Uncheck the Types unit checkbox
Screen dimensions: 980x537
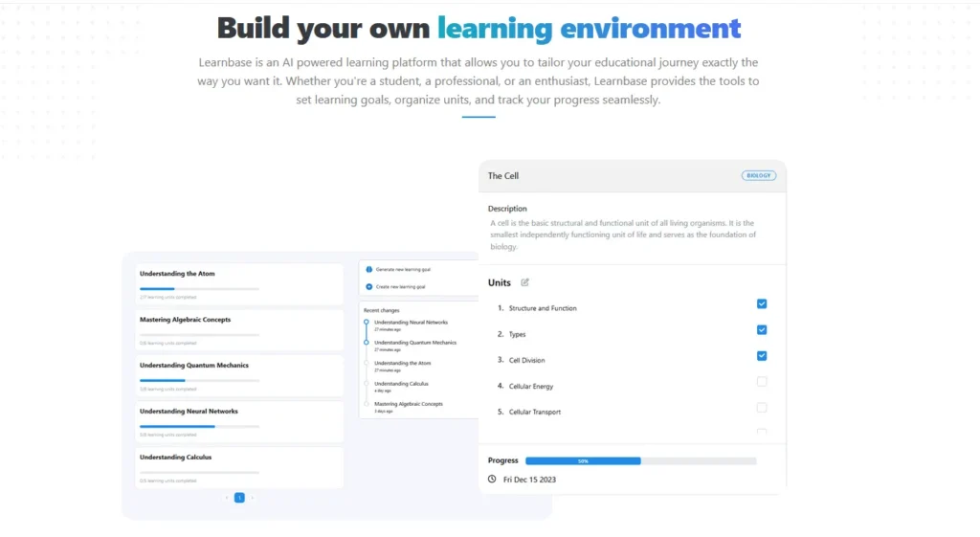click(761, 329)
